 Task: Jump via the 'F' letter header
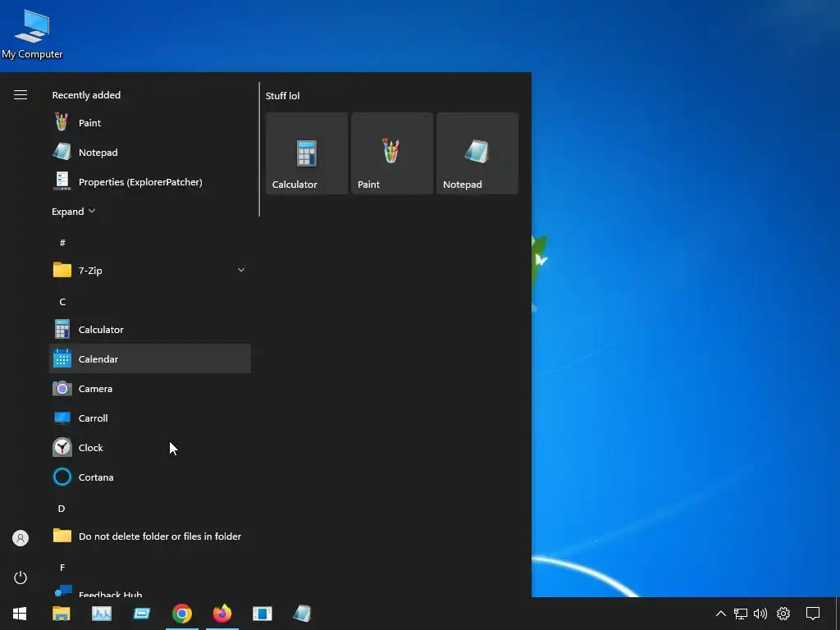(x=62, y=568)
